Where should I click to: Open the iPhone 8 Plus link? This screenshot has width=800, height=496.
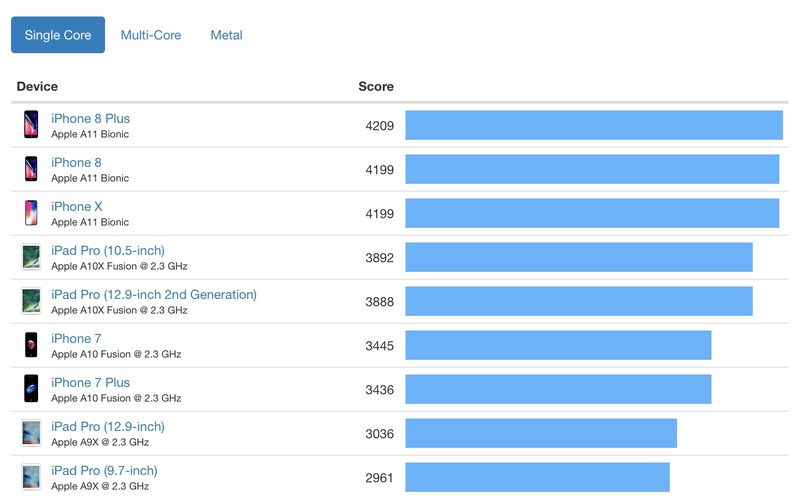[x=90, y=118]
